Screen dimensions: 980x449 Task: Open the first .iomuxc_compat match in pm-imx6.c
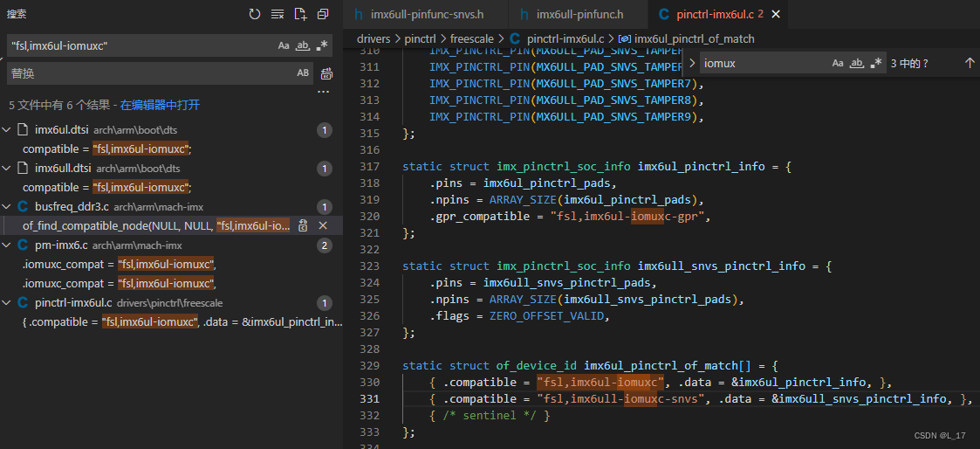coord(120,264)
